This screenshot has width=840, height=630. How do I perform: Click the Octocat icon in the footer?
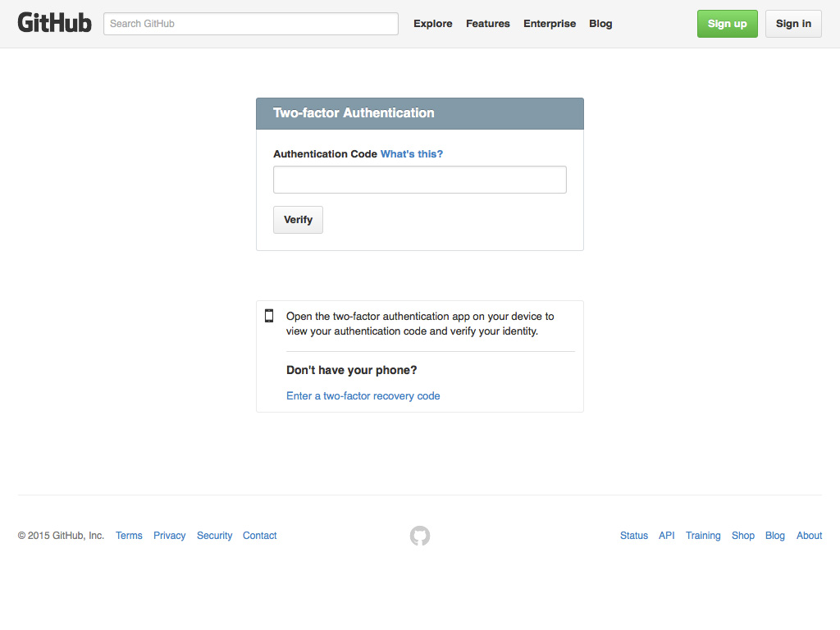coord(419,535)
